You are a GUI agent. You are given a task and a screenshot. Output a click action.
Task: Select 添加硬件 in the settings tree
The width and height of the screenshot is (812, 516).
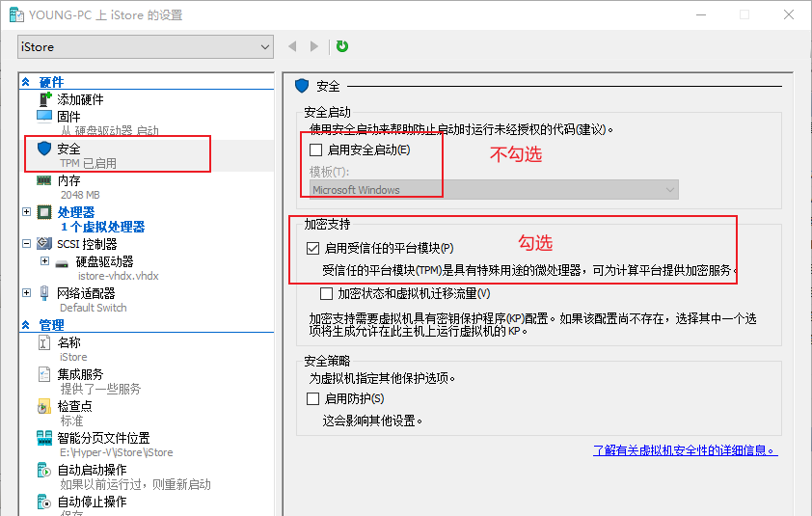click(x=80, y=99)
